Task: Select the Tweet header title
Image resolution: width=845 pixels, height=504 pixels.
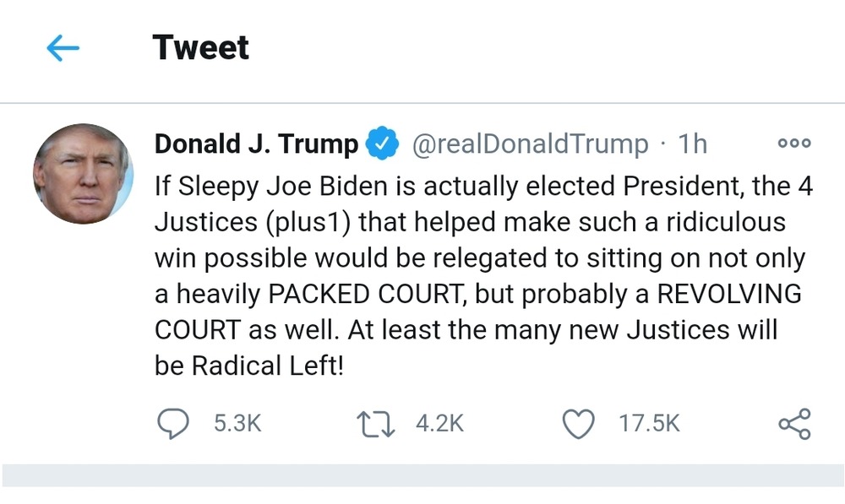Action: [200, 47]
